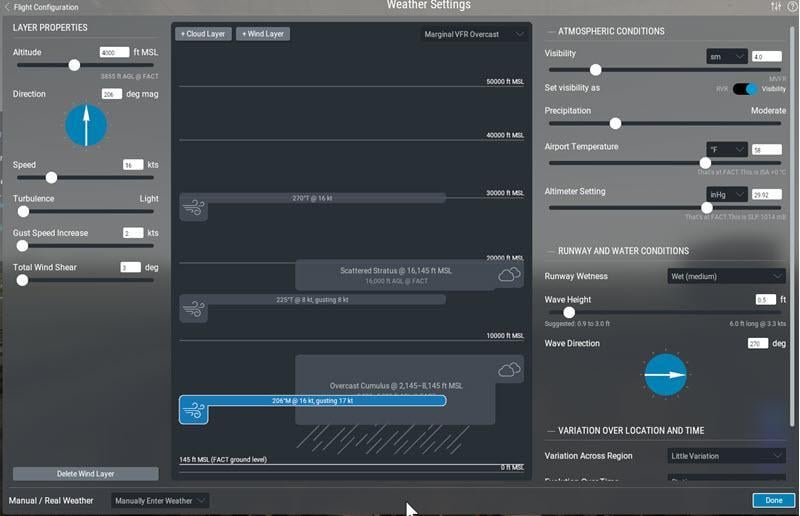Click the Altimeter Setting value field

(766, 194)
